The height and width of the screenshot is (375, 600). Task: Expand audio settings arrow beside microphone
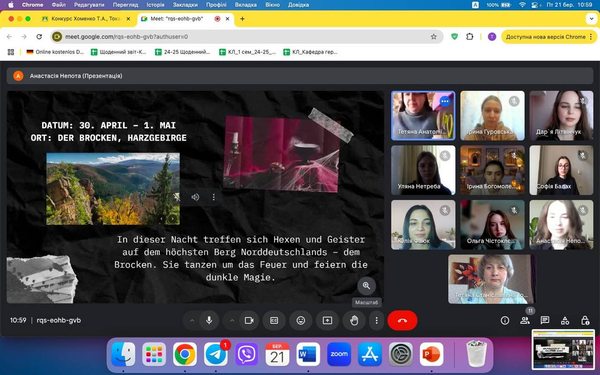click(x=192, y=320)
